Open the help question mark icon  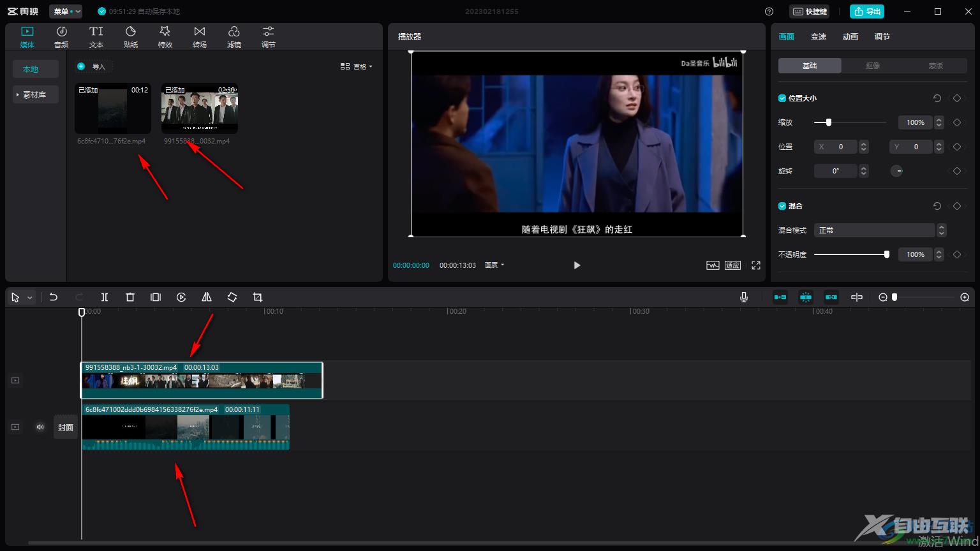pos(769,11)
